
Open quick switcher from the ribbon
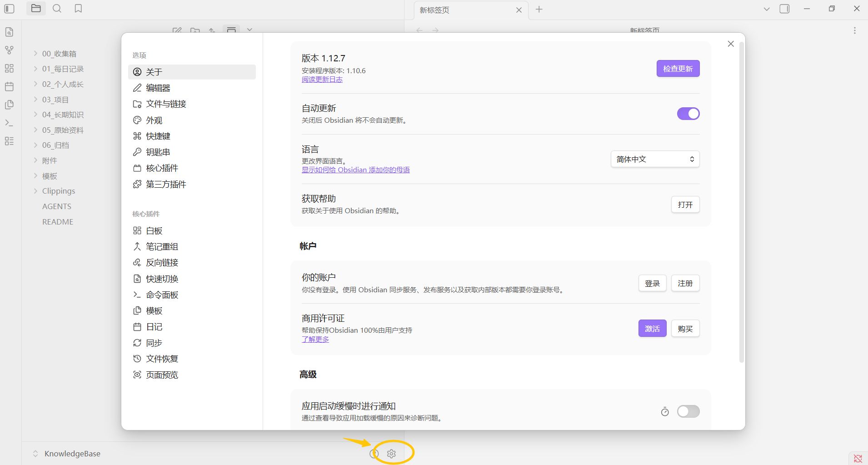9,32
